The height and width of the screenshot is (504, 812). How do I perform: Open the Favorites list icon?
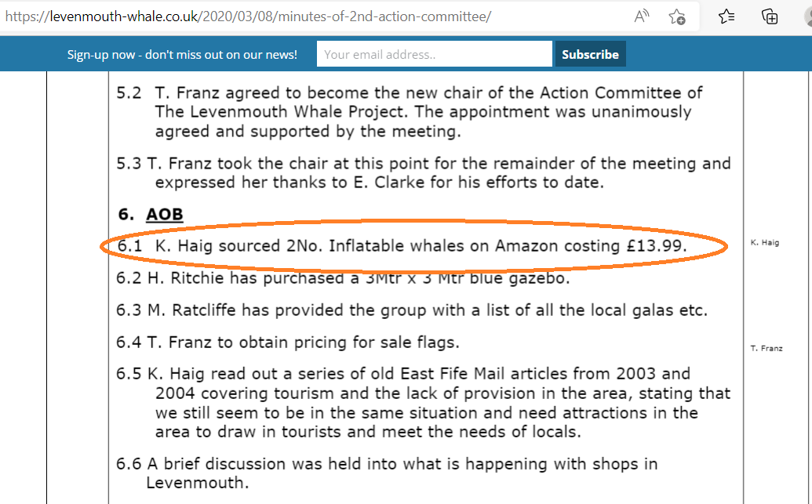[726, 16]
